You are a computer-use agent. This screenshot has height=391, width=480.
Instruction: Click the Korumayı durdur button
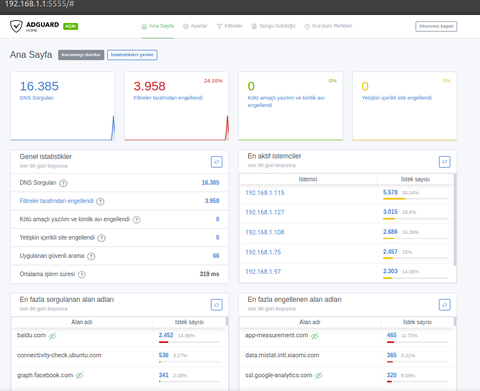[x=81, y=55]
